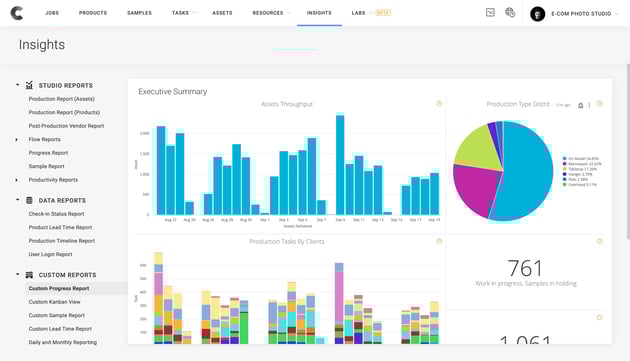This screenshot has height=361, width=630.
Task: Collapse the Data Reports section
Action: (x=17, y=200)
